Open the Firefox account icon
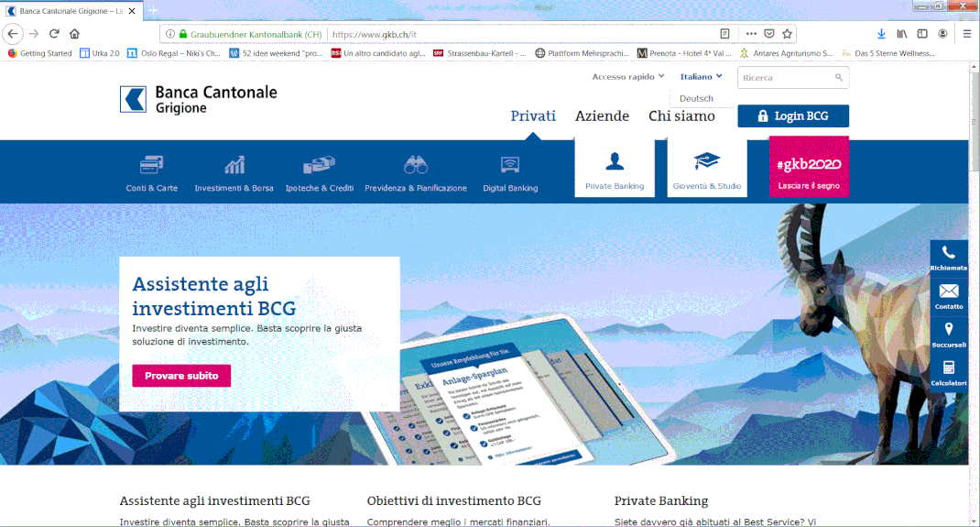 [942, 34]
